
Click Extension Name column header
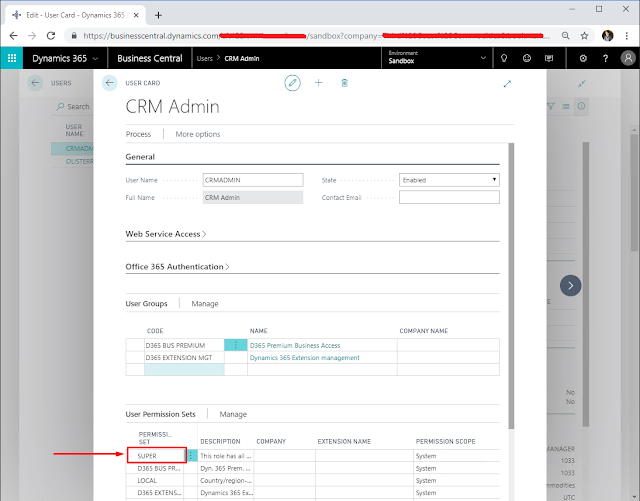click(x=344, y=441)
